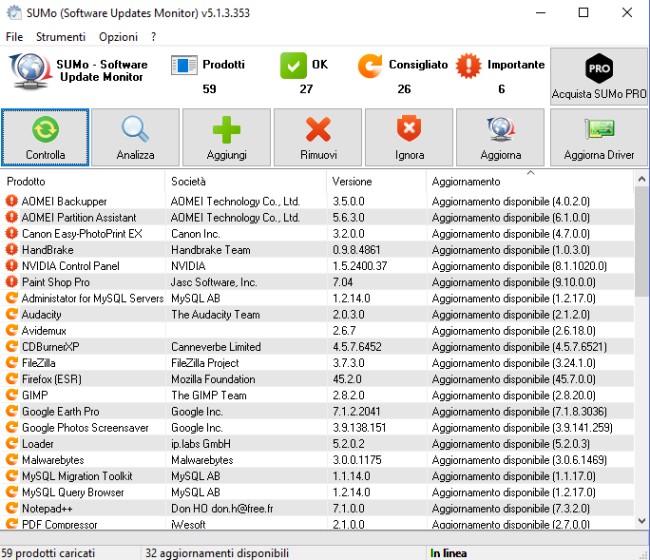Click the Ignora shield button
This screenshot has width=650, height=560.
tap(409, 137)
